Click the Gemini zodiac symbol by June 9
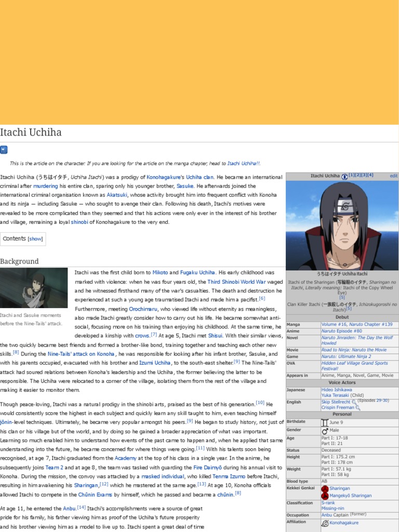The image size is (399, 532). (325, 422)
